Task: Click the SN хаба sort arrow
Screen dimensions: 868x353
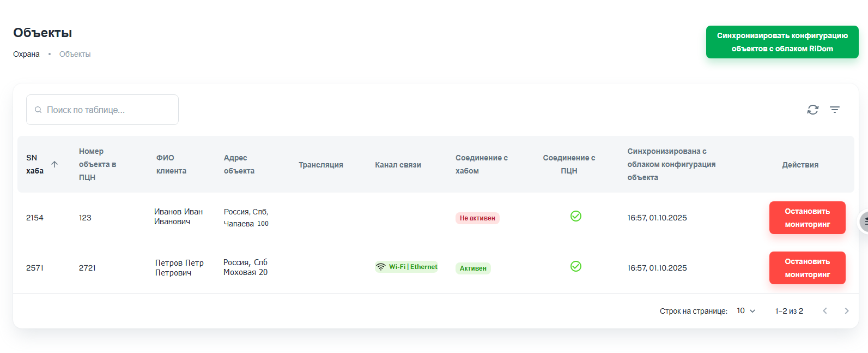Action: pyautogui.click(x=54, y=164)
